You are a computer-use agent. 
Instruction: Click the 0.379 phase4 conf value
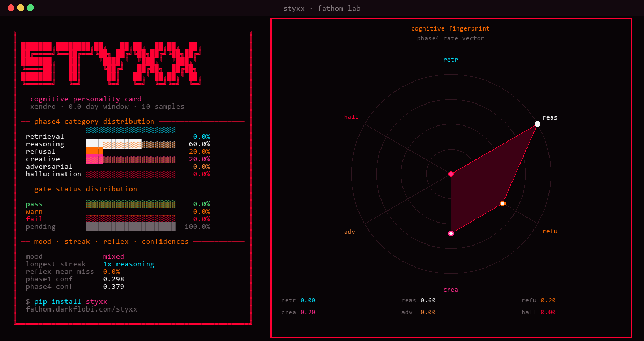[114, 287]
